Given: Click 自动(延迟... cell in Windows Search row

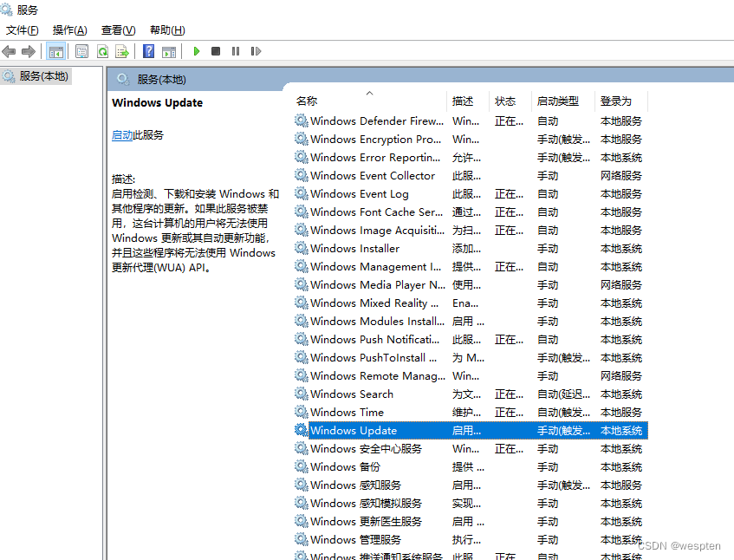Looking at the screenshot, I should (563, 394).
